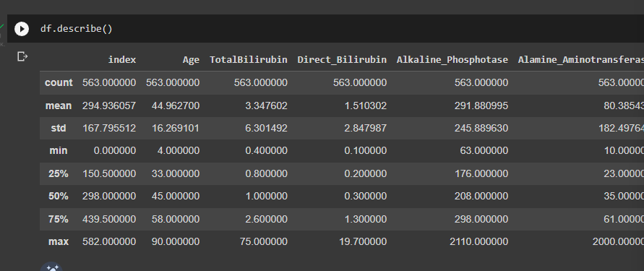Viewport: 644px width, 271px height.
Task: Run the df.describe() cell
Action: tap(22, 29)
